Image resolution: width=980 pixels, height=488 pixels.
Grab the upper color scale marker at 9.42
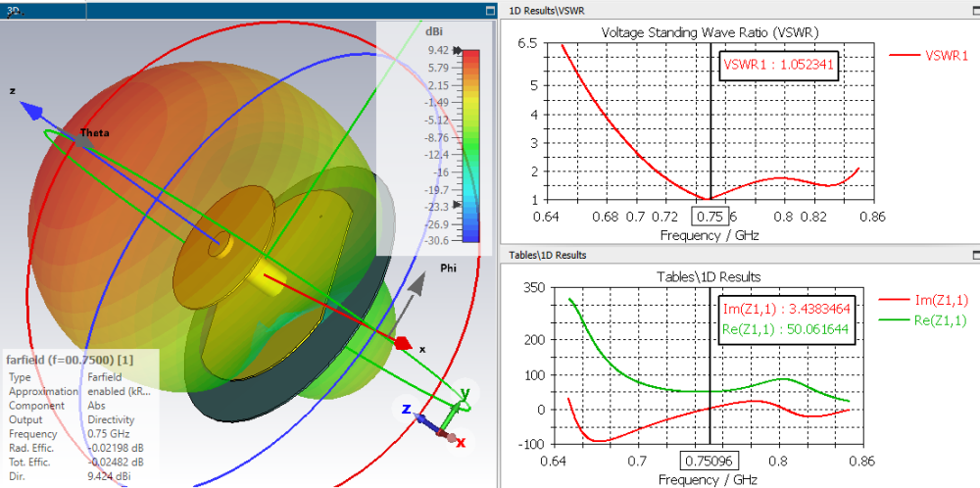[x=458, y=50]
